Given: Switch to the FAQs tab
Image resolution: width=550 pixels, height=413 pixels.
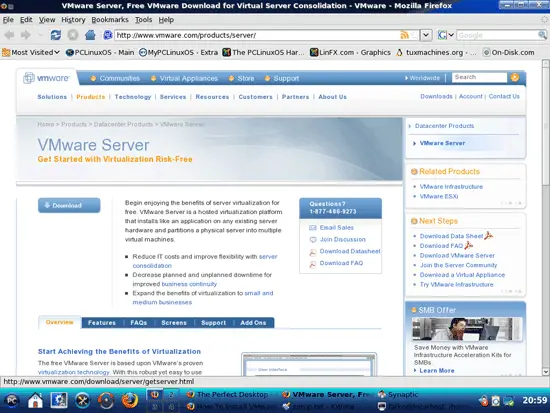Looking at the screenshot, I should [139, 322].
